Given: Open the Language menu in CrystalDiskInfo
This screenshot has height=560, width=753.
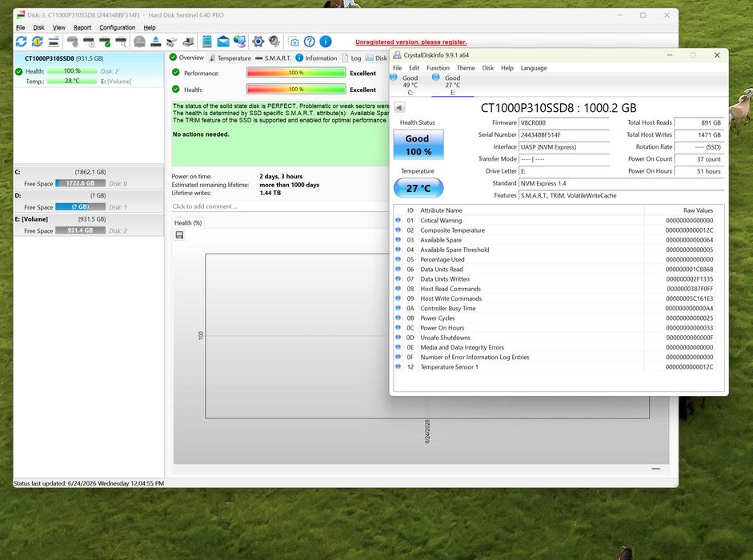Looking at the screenshot, I should coord(534,68).
